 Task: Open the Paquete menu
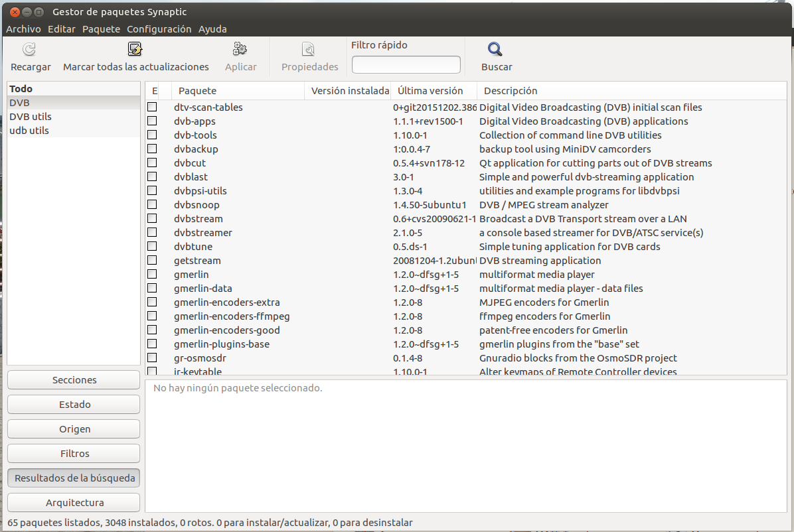(102, 29)
